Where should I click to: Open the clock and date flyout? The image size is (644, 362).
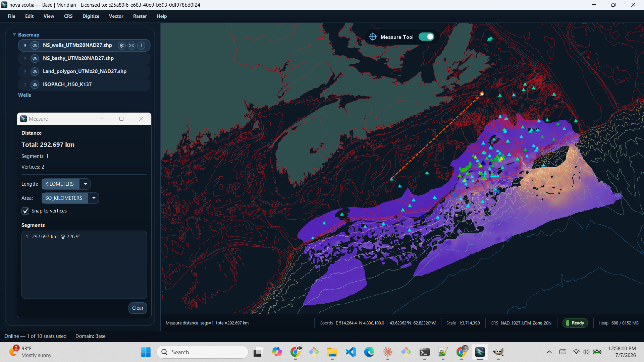click(x=622, y=352)
